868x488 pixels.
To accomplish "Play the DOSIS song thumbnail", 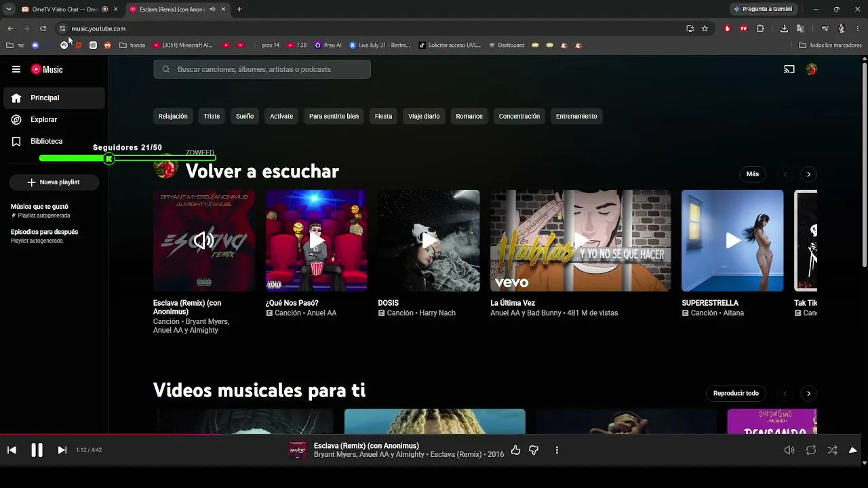I will 429,241.
